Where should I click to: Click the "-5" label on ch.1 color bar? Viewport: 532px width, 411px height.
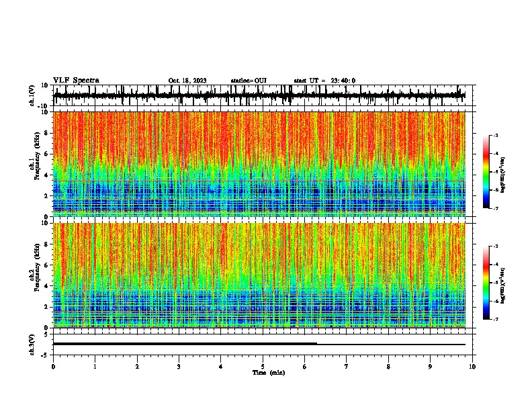click(495, 172)
